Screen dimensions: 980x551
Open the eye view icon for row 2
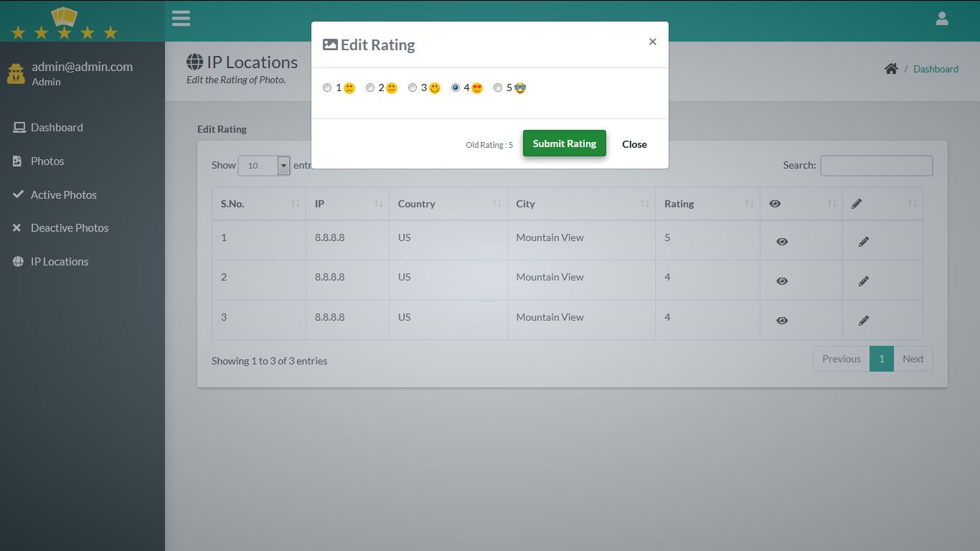point(782,281)
